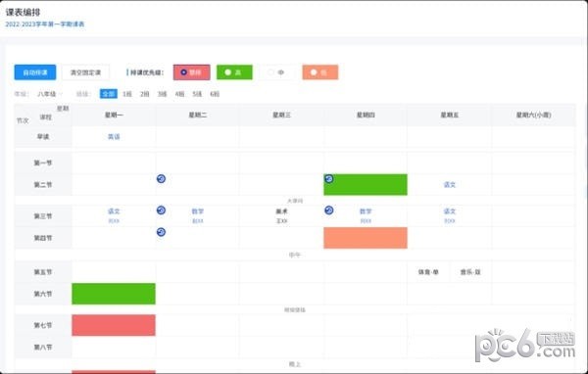Click the 星期一 column header

(114, 116)
